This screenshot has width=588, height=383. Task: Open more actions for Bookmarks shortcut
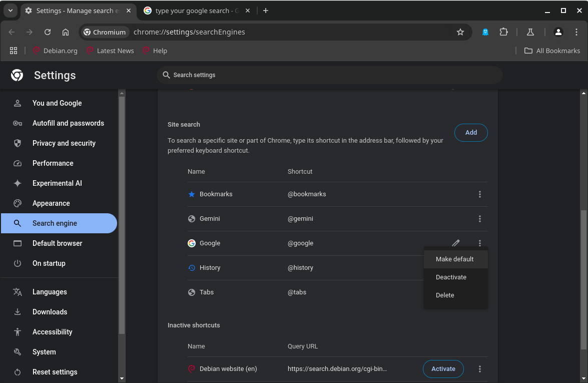point(479,194)
